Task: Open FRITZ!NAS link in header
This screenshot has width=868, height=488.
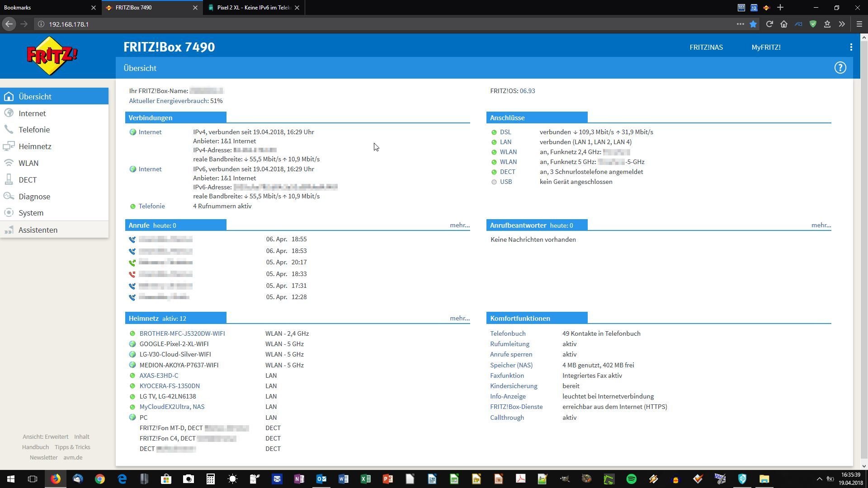Action: (706, 47)
